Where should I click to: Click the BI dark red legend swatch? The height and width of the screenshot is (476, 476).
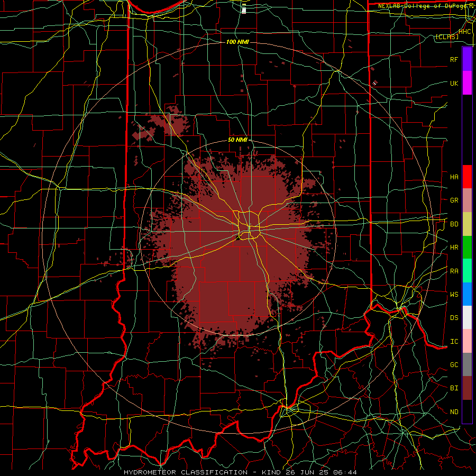click(467, 388)
